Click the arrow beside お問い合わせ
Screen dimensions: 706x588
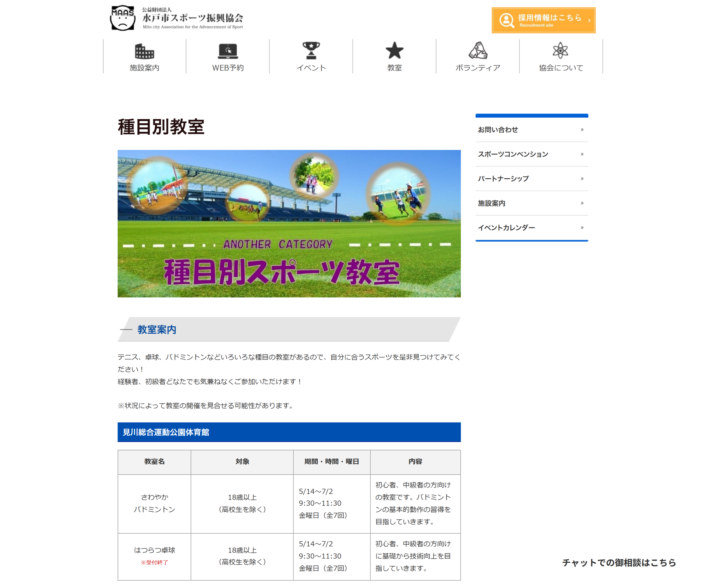pos(582,130)
